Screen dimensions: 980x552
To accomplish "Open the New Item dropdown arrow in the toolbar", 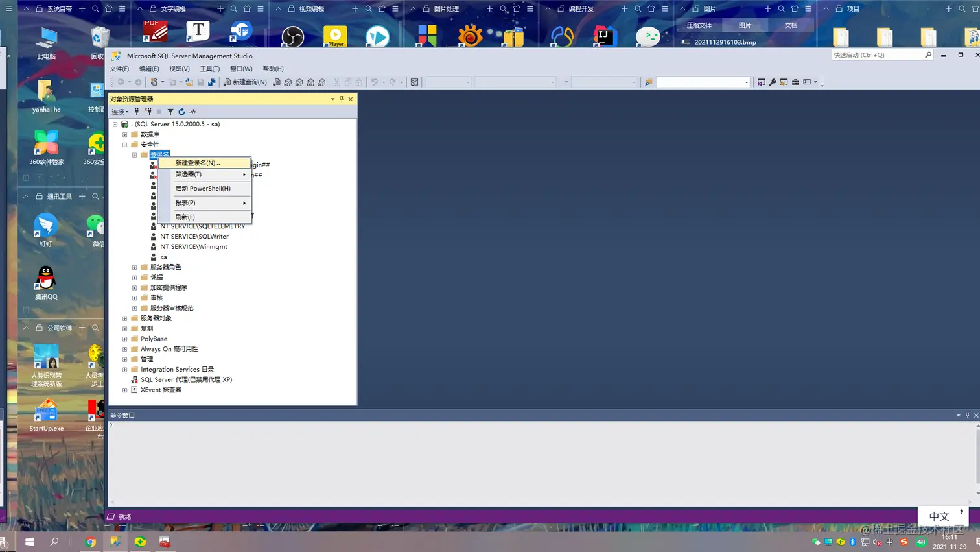I will [x=163, y=82].
